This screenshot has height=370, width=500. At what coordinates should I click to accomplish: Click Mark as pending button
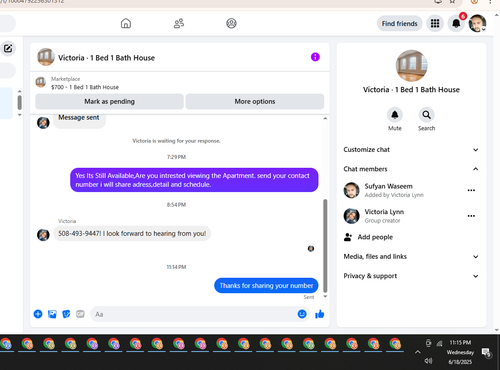[x=109, y=101]
